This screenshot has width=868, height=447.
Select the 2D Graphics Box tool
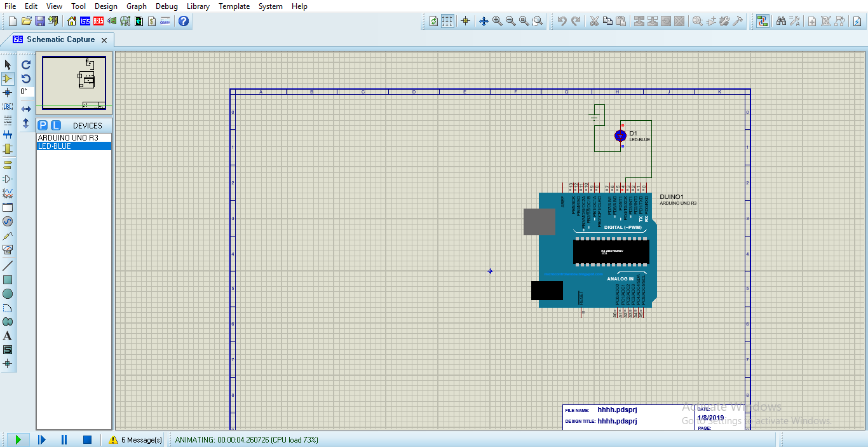(8, 280)
